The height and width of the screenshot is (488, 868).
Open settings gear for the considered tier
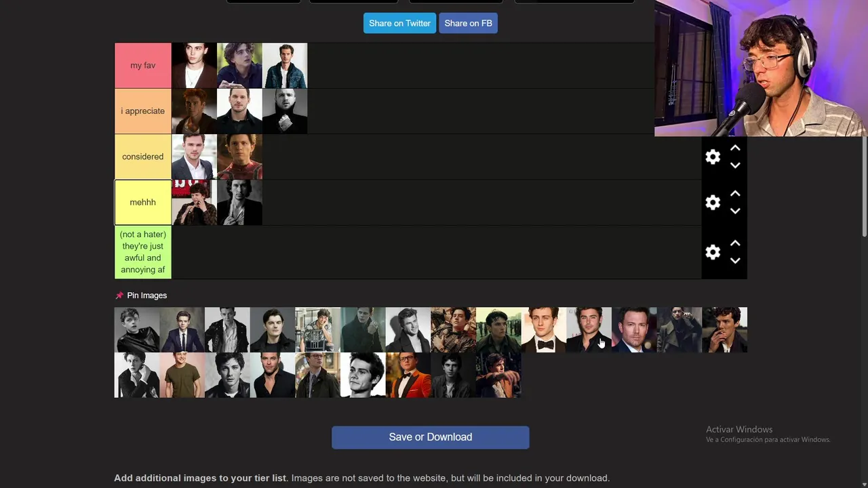coord(712,157)
